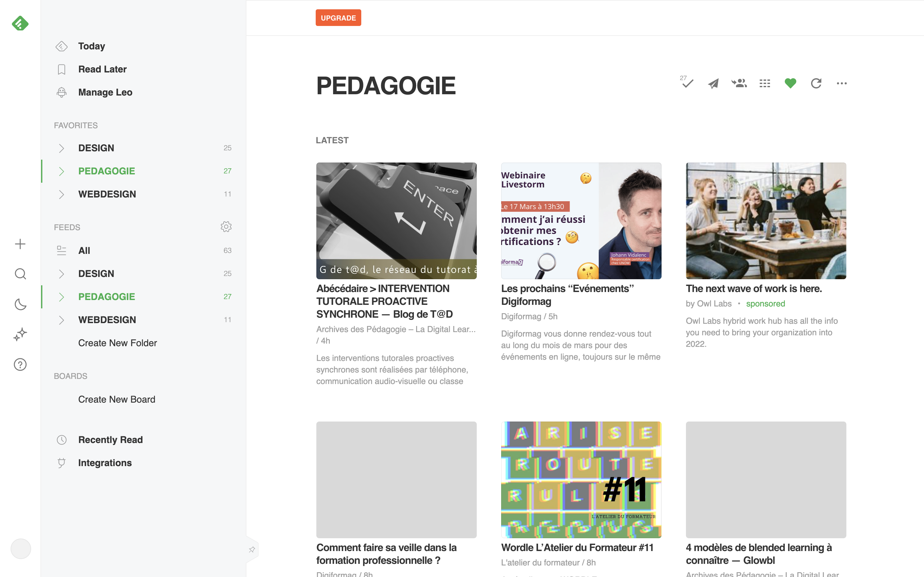This screenshot has height=577, width=924.
Task: Add new content with plus icon
Action: (20, 244)
